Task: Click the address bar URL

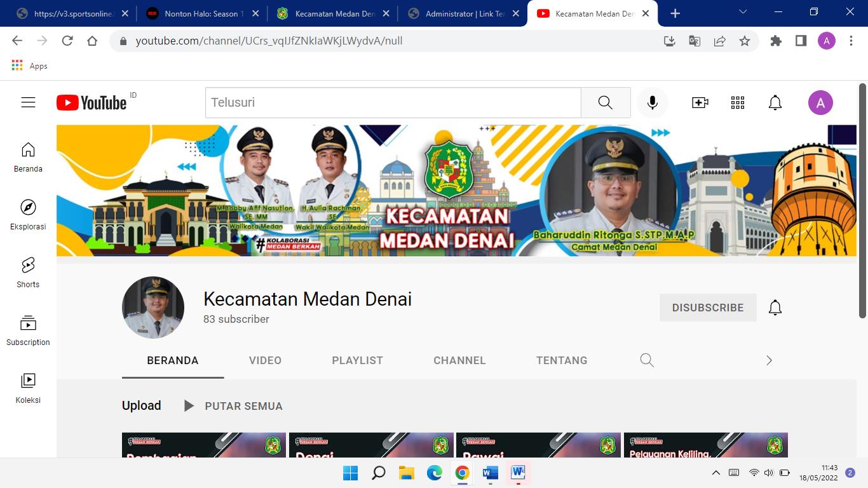Action: pos(269,41)
